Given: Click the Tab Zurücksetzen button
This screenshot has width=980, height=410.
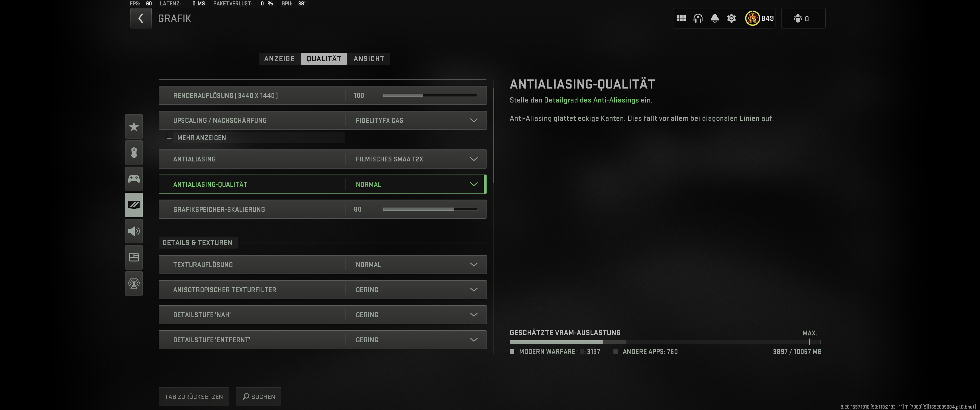Looking at the screenshot, I should click(194, 397).
